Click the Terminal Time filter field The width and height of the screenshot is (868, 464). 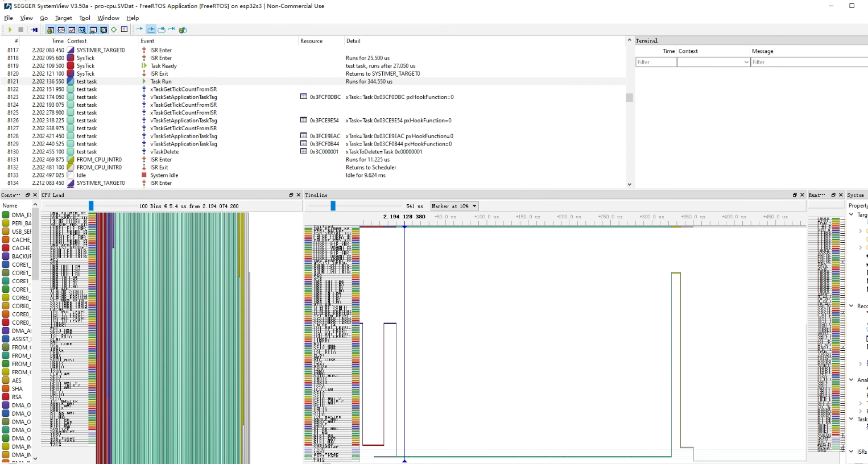[656, 62]
